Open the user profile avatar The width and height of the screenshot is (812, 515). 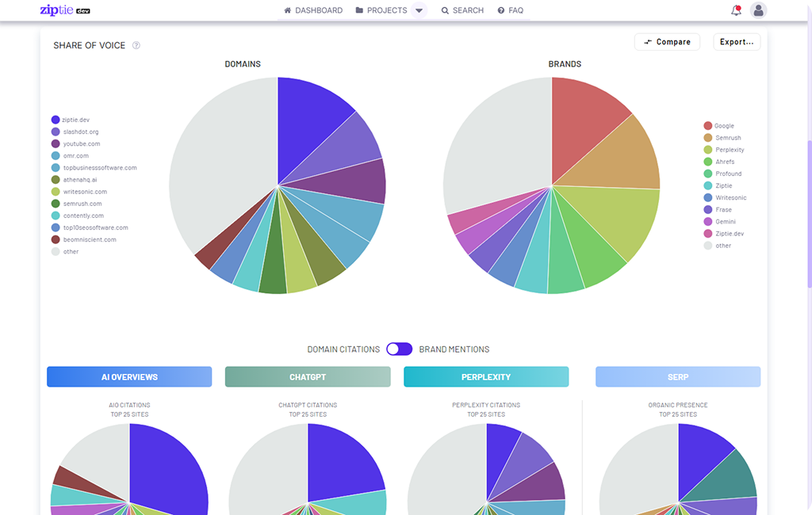click(x=759, y=10)
